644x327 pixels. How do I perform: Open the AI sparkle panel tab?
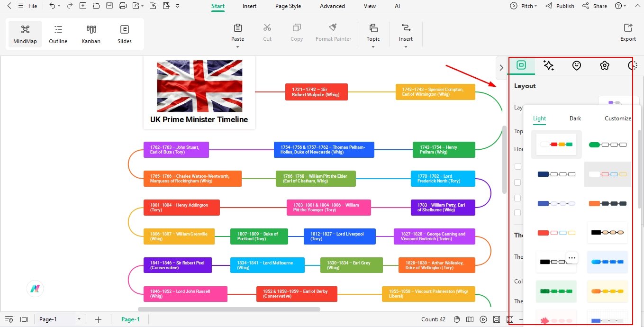549,65
